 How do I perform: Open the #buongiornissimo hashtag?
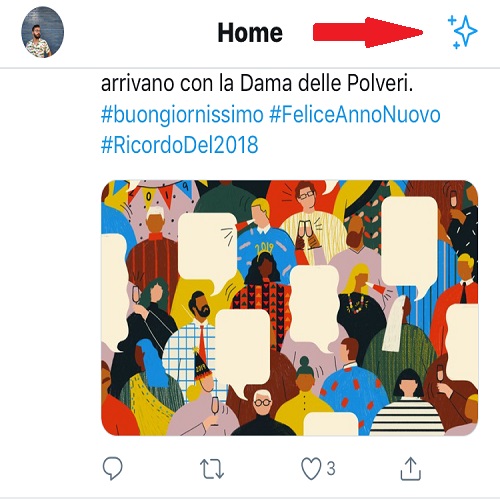[x=182, y=115]
